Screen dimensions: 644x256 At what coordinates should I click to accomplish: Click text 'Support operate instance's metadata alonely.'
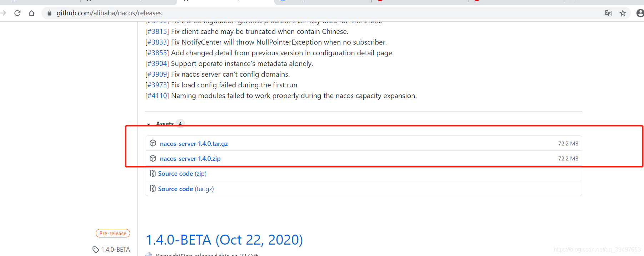coord(242,63)
